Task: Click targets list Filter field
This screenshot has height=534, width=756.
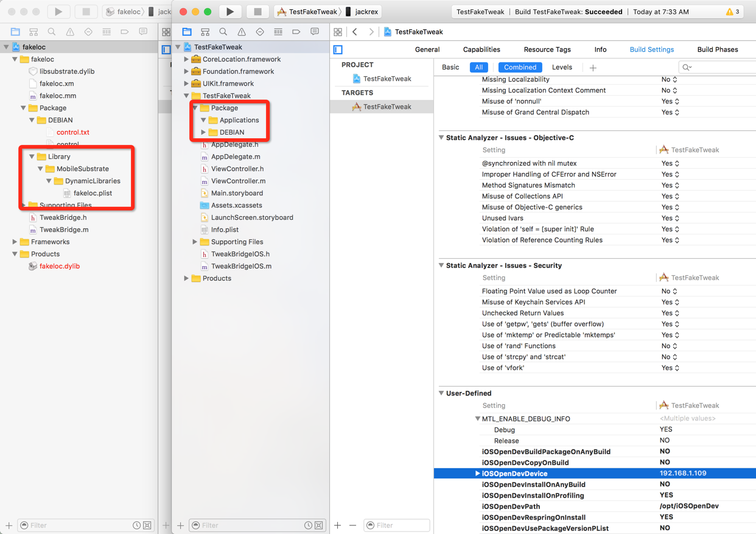Action: [397, 525]
